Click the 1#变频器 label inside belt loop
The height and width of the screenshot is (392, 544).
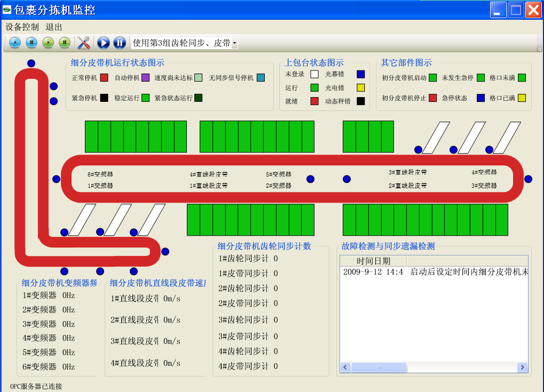100,186
